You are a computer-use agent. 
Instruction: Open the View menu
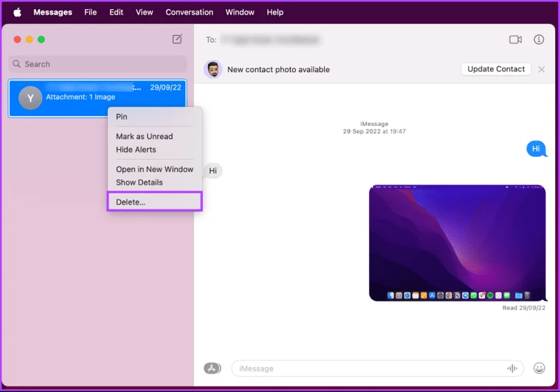pos(144,12)
